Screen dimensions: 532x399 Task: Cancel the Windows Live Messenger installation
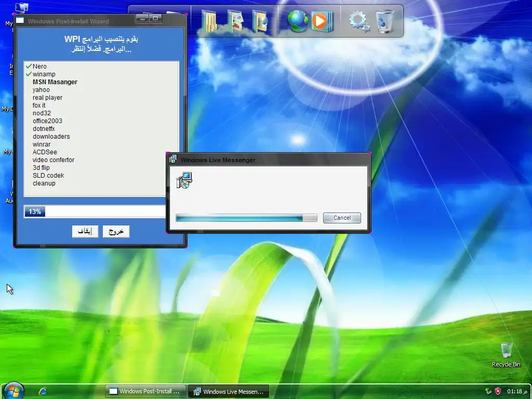(x=342, y=218)
